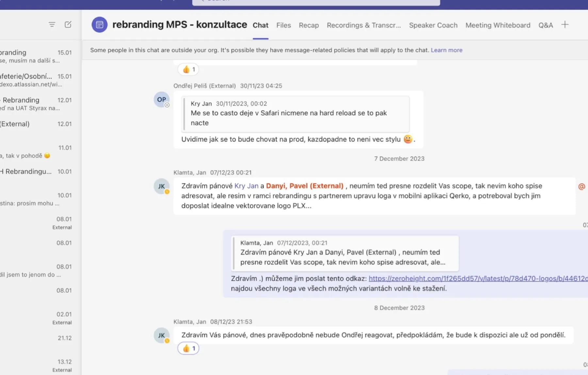Click the '7 December 2023' date separator

click(x=399, y=158)
